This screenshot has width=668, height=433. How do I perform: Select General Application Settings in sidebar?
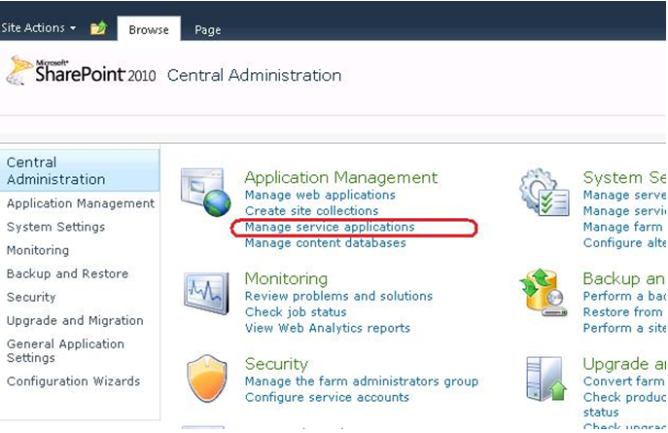click(65, 351)
